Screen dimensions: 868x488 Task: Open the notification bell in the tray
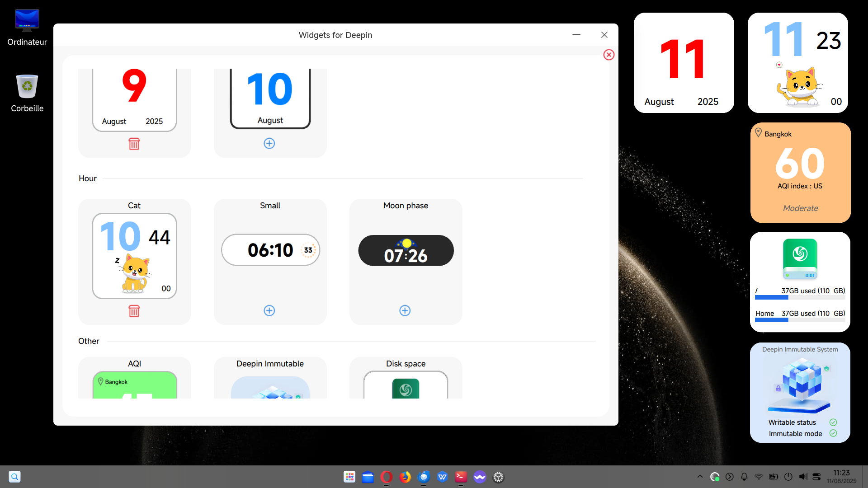click(744, 477)
